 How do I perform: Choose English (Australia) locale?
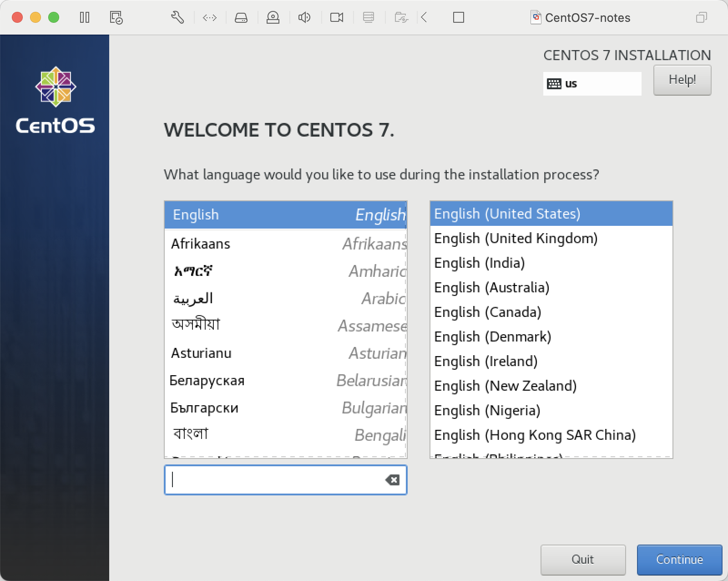[x=551, y=287]
